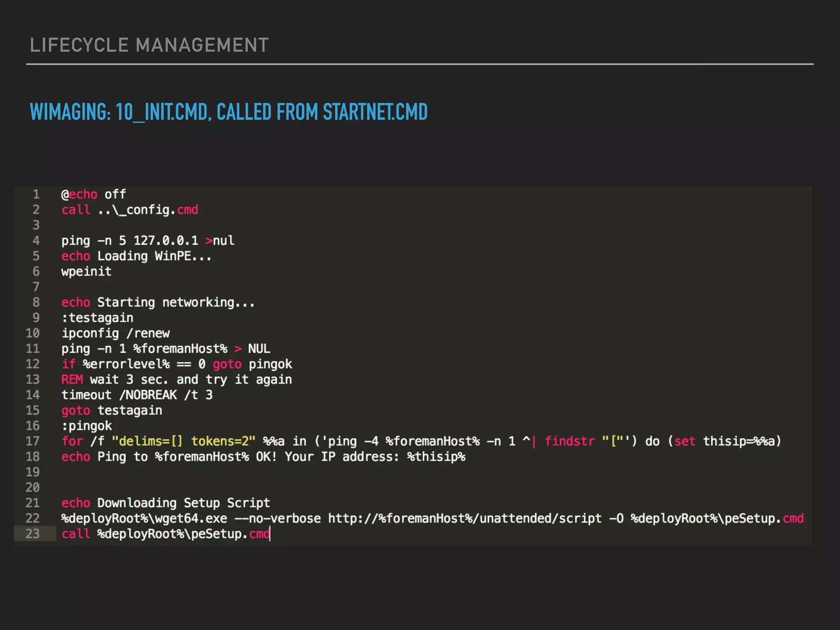The width and height of the screenshot is (840, 630).
Task: Click the LIFECYCLE MANAGEMENT slide header
Action: point(149,45)
